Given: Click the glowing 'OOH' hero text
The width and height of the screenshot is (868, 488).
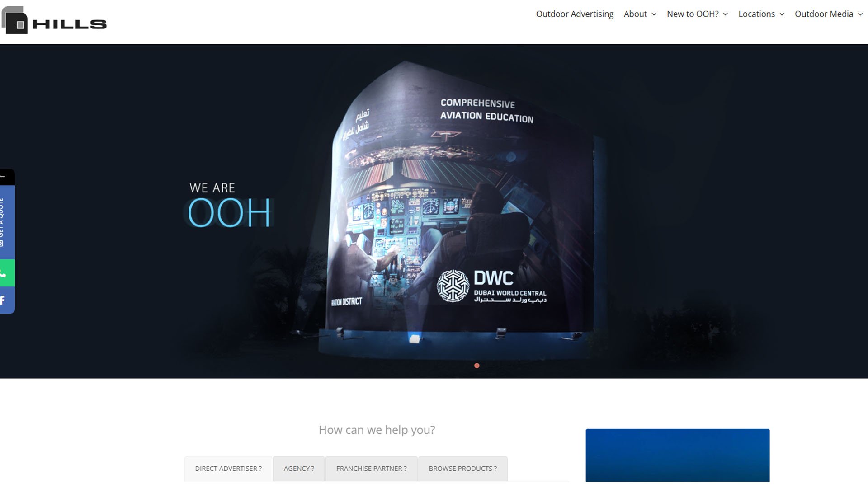Looking at the screenshot, I should coord(229,213).
